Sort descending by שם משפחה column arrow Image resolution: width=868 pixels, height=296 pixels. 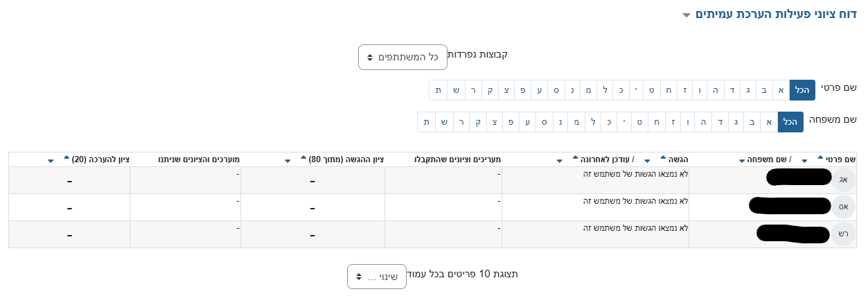coord(742,160)
